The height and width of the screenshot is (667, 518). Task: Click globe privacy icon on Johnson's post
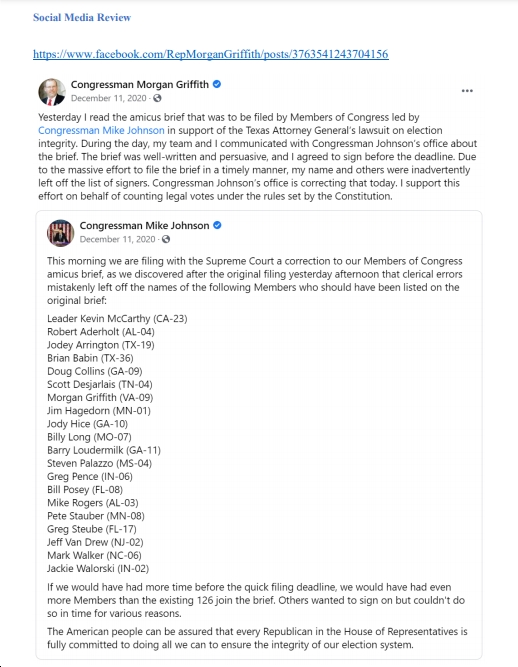coord(166,239)
